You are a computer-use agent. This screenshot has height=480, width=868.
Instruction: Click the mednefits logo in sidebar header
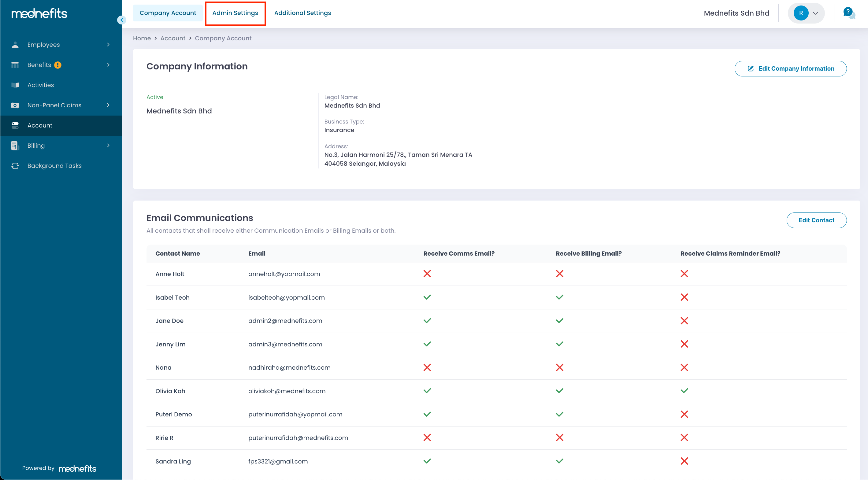(x=39, y=13)
